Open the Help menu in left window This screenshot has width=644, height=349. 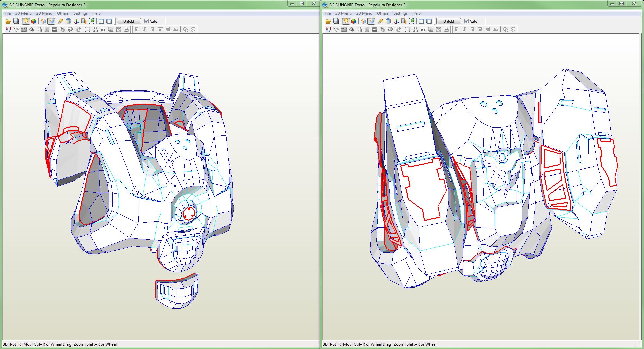(x=96, y=13)
